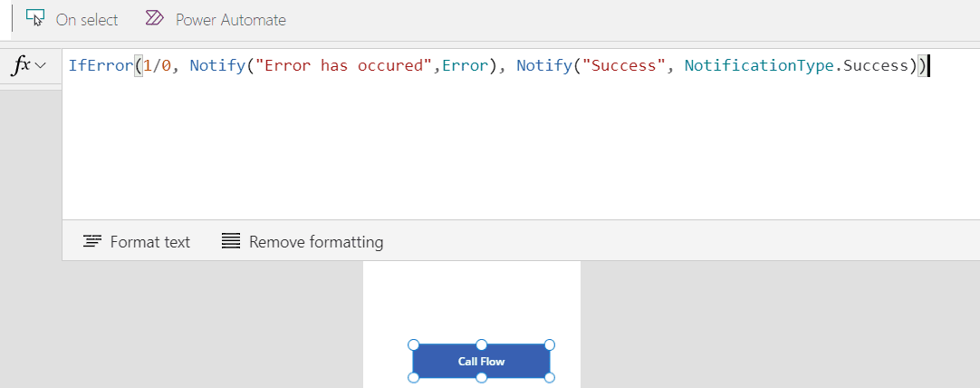Click the "Error has occured" string in formula
This screenshot has width=980, height=388.
[x=341, y=66]
